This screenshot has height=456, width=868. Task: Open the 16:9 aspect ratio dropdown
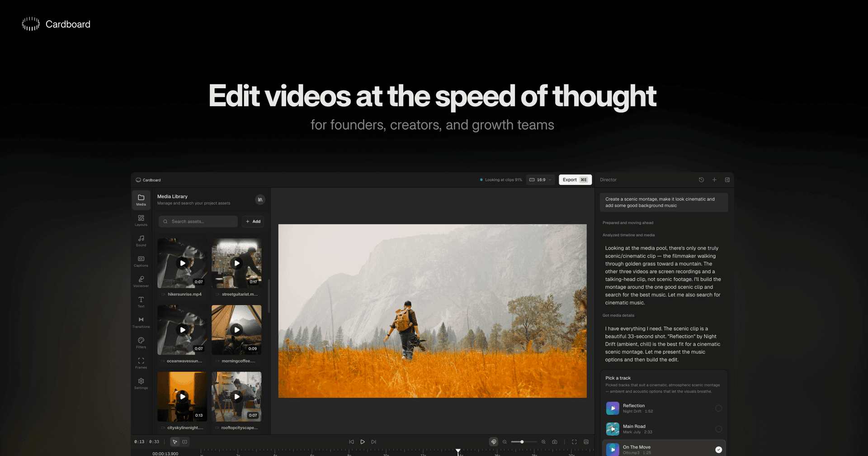coord(540,180)
